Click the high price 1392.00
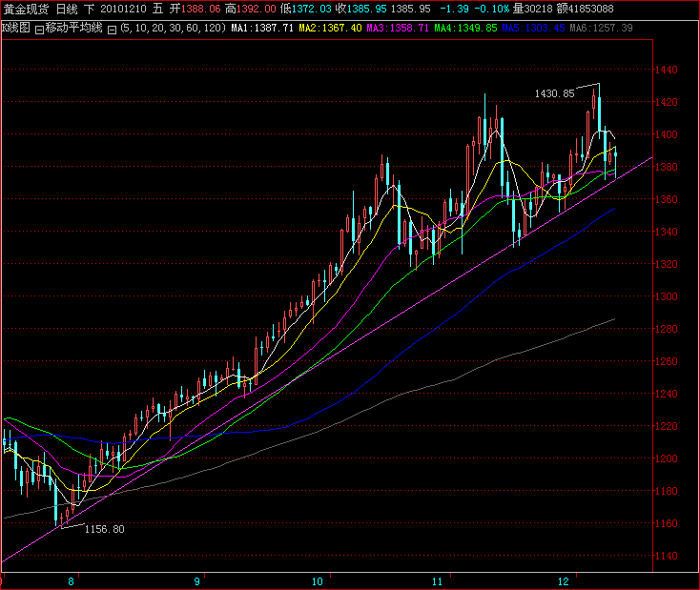The image size is (700, 590). point(257,9)
